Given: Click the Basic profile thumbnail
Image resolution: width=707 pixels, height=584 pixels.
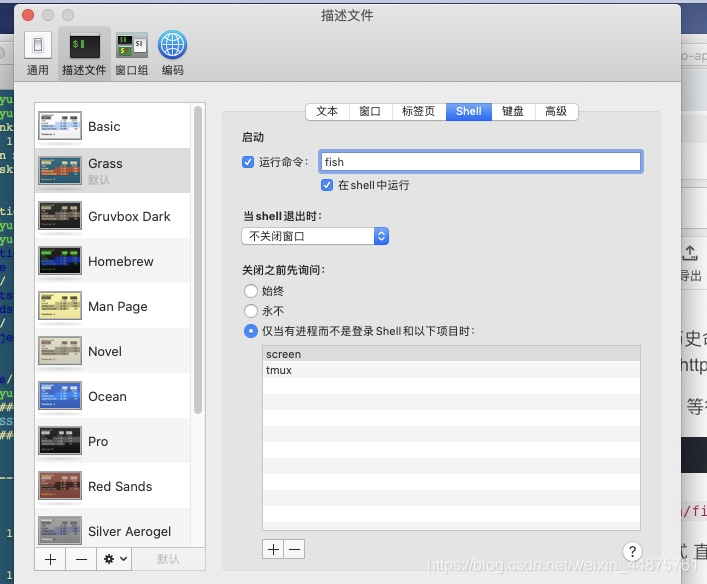Looking at the screenshot, I should (60, 126).
